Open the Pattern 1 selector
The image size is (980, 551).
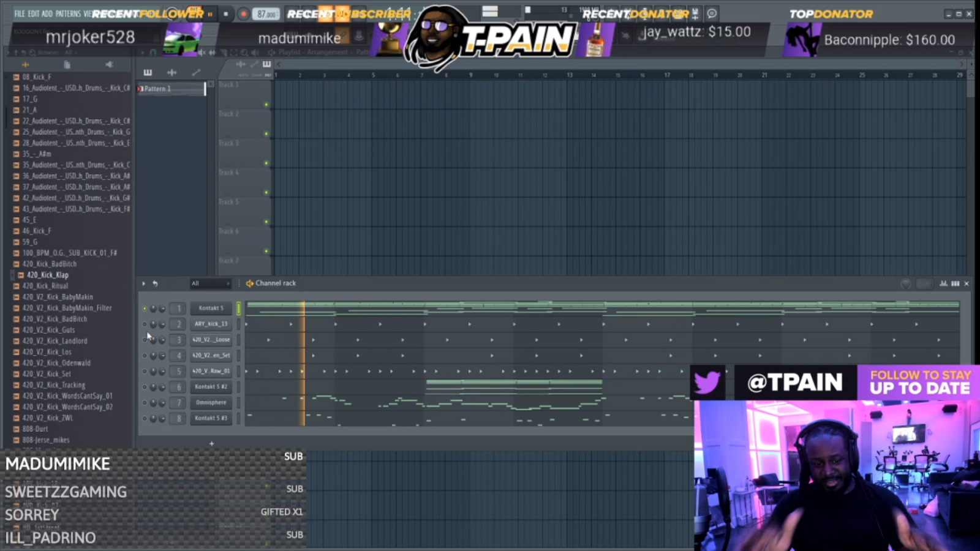(172, 89)
